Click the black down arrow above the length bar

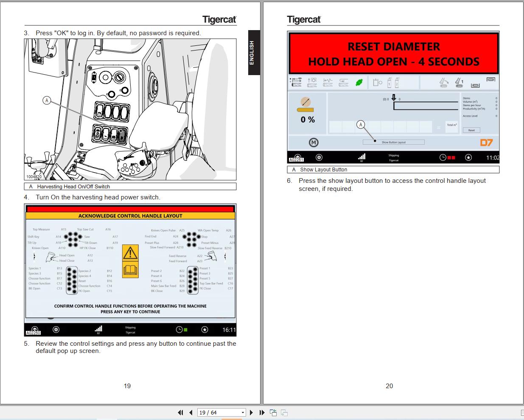(394, 98)
